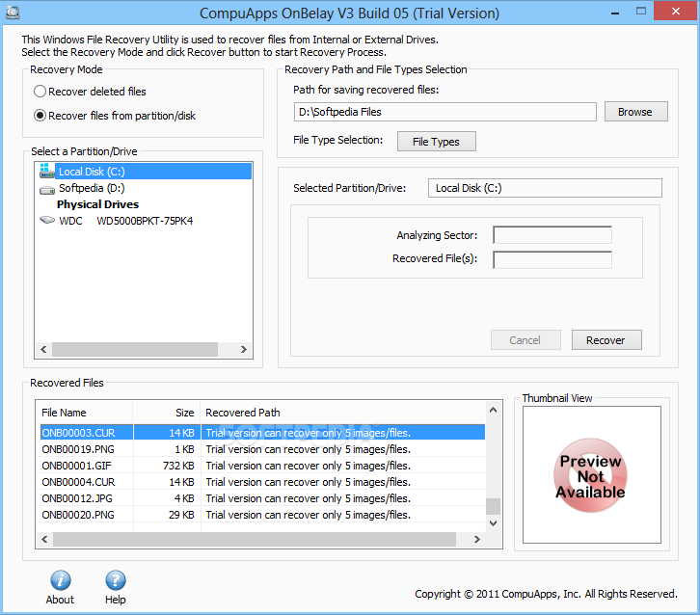Maximize the OnBelay window
This screenshot has width=700, height=615.
(x=641, y=12)
